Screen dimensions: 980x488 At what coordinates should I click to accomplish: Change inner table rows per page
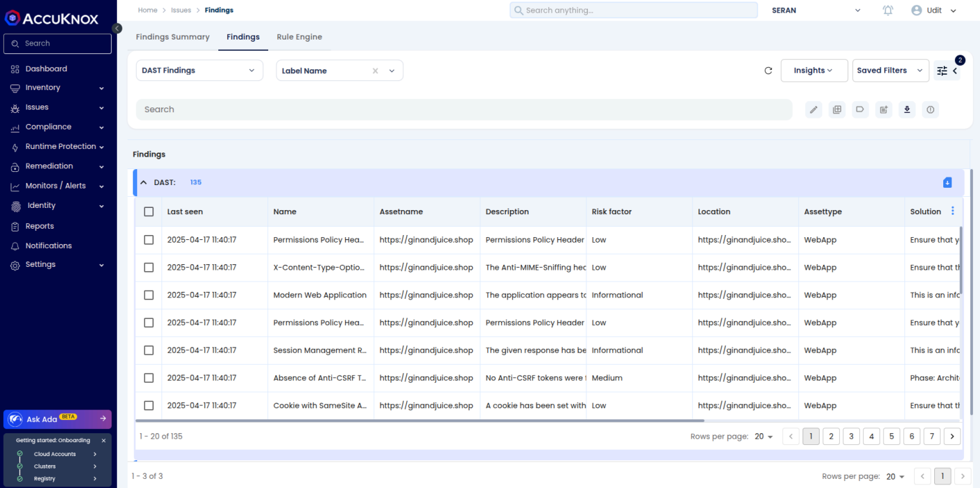tap(764, 436)
